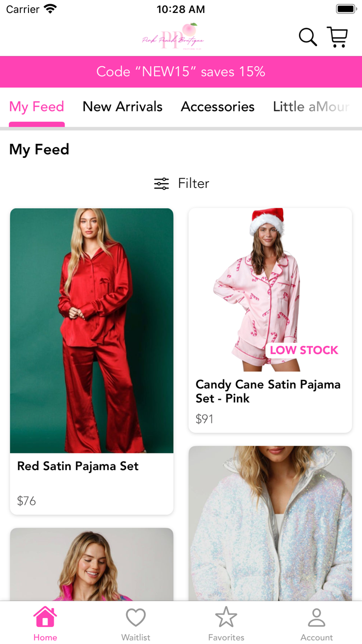Open the Filter sliders icon
362x644 pixels.
click(x=161, y=183)
